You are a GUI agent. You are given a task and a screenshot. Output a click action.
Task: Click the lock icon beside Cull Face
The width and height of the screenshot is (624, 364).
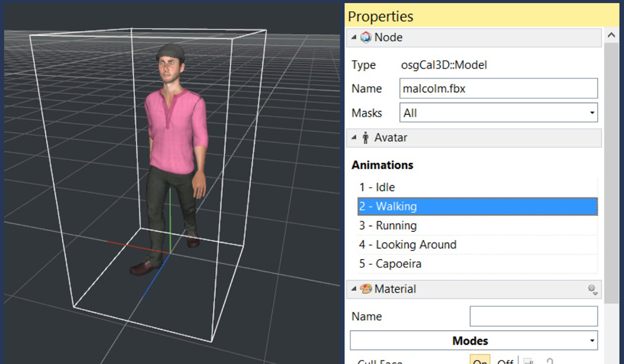(x=549, y=361)
